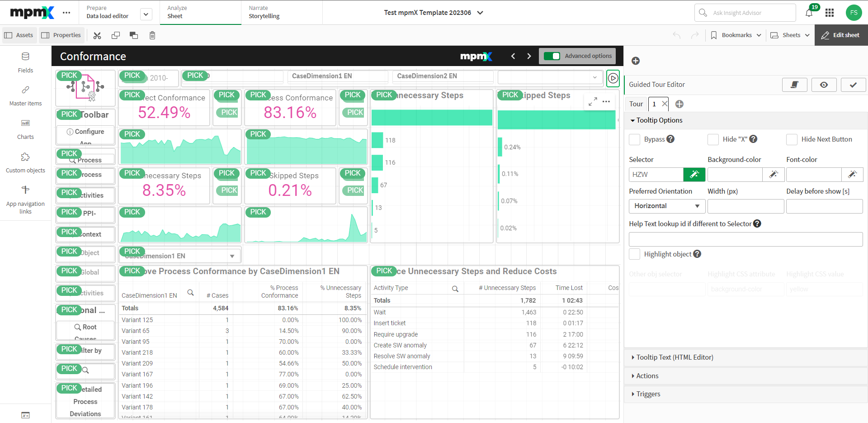Click Configure App button
Viewport: 868px width, 423px height.
point(85,135)
